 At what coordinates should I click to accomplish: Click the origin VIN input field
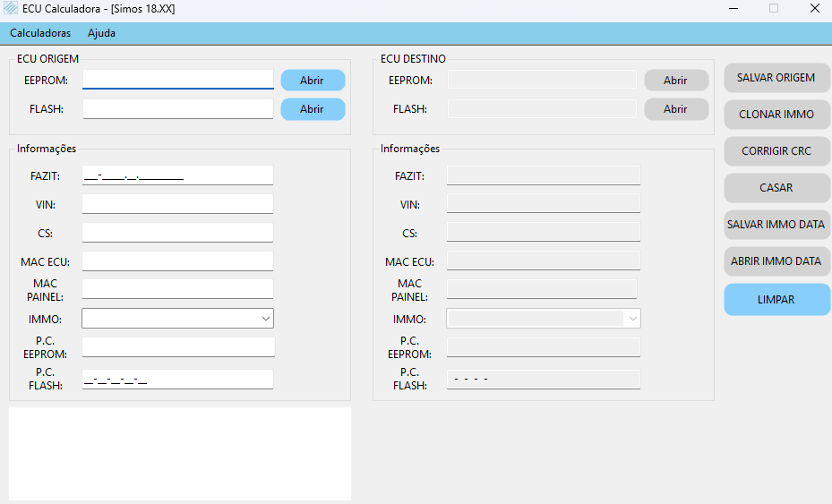pyautogui.click(x=177, y=204)
